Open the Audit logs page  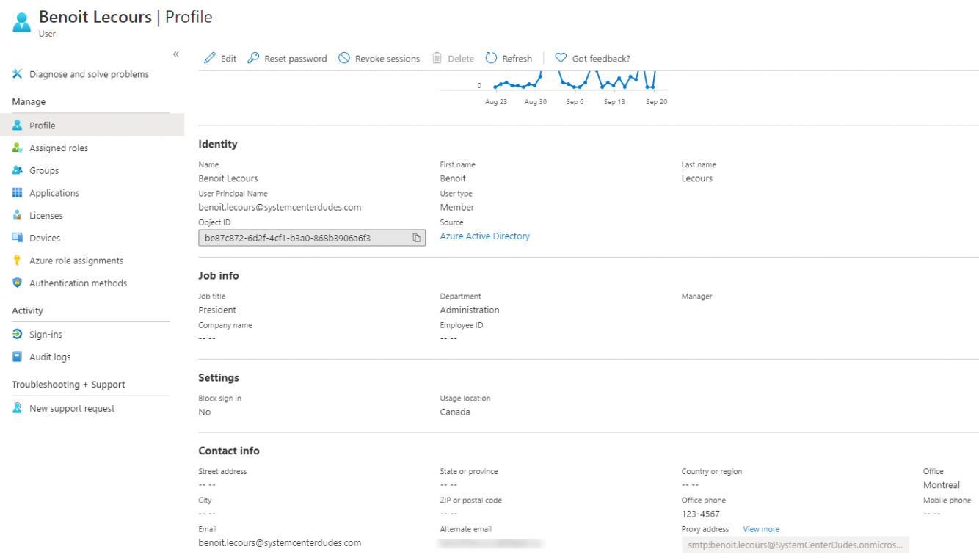(47, 357)
